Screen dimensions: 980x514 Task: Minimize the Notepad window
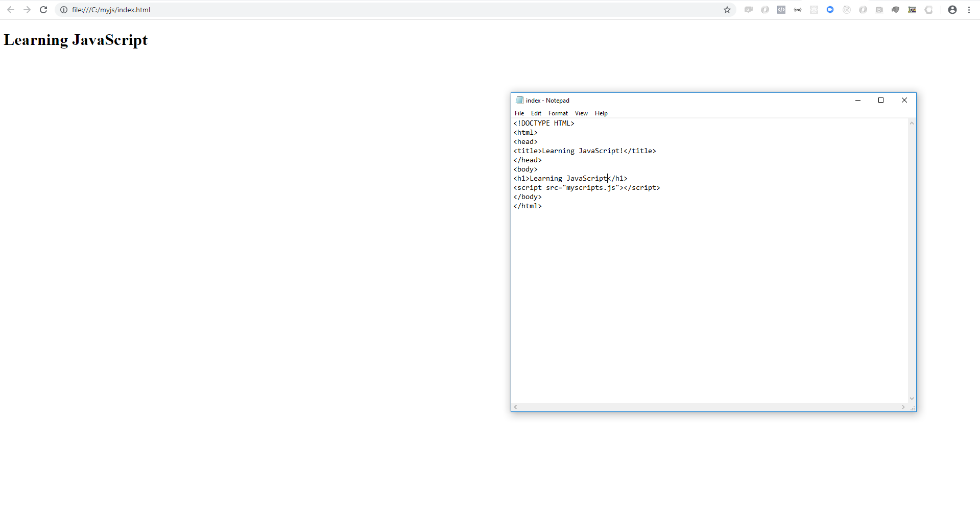[x=858, y=100]
